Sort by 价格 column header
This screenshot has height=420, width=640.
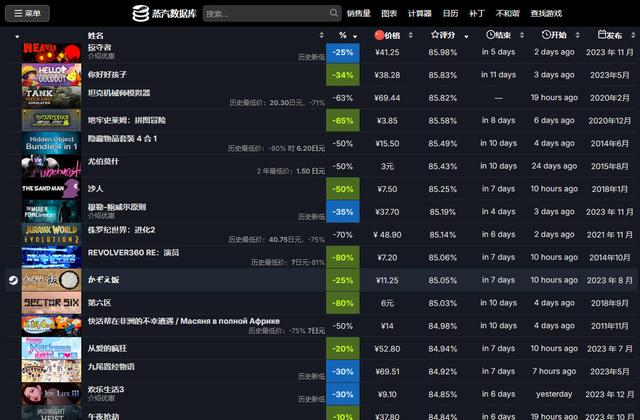coord(388,36)
